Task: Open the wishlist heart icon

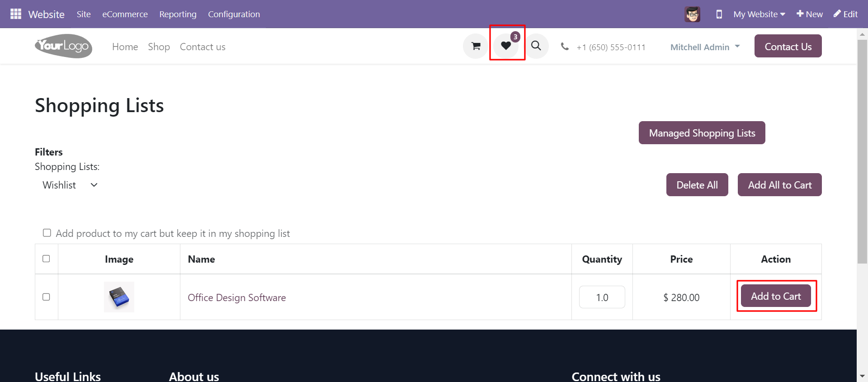Action: pyautogui.click(x=506, y=46)
